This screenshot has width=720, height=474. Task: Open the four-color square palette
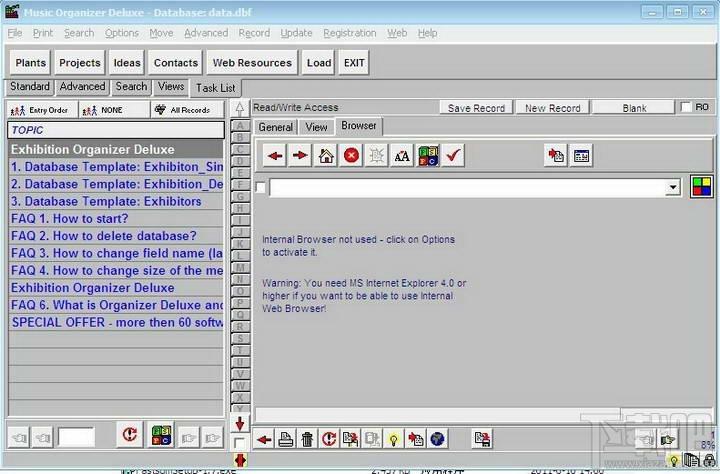(x=701, y=187)
